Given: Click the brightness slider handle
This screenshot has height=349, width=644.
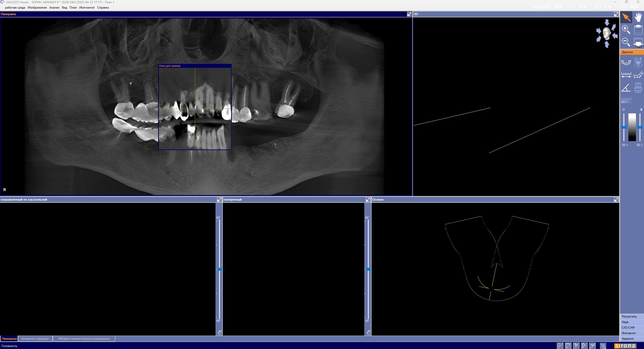Looking at the screenshot, I should point(624,128).
